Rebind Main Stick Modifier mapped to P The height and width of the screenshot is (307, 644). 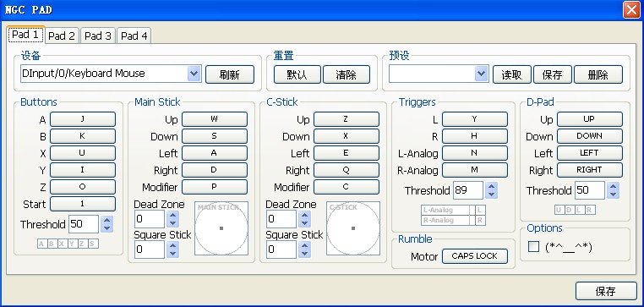[x=215, y=187]
